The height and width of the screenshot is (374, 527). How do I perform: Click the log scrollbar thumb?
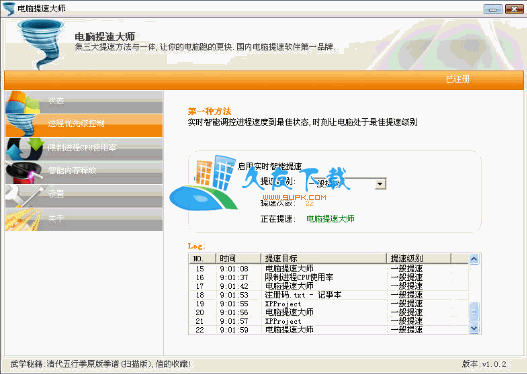[474, 313]
